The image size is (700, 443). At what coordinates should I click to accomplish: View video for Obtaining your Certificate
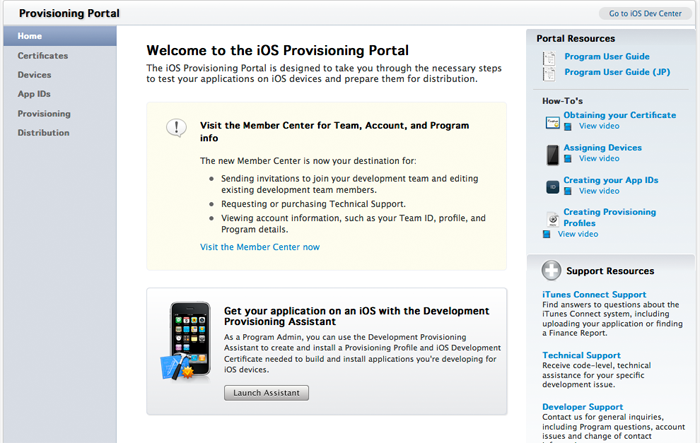(599, 126)
